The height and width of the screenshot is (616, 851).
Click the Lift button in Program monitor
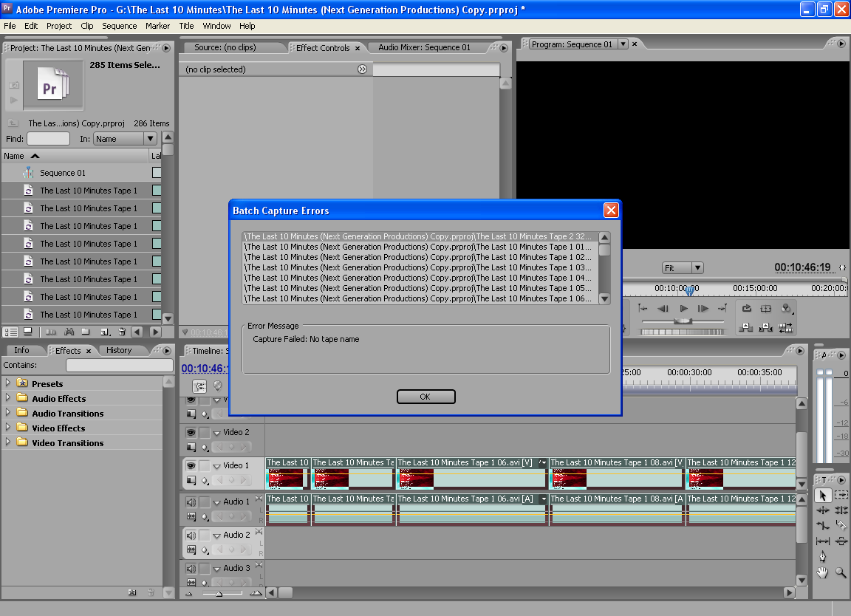coord(746,327)
